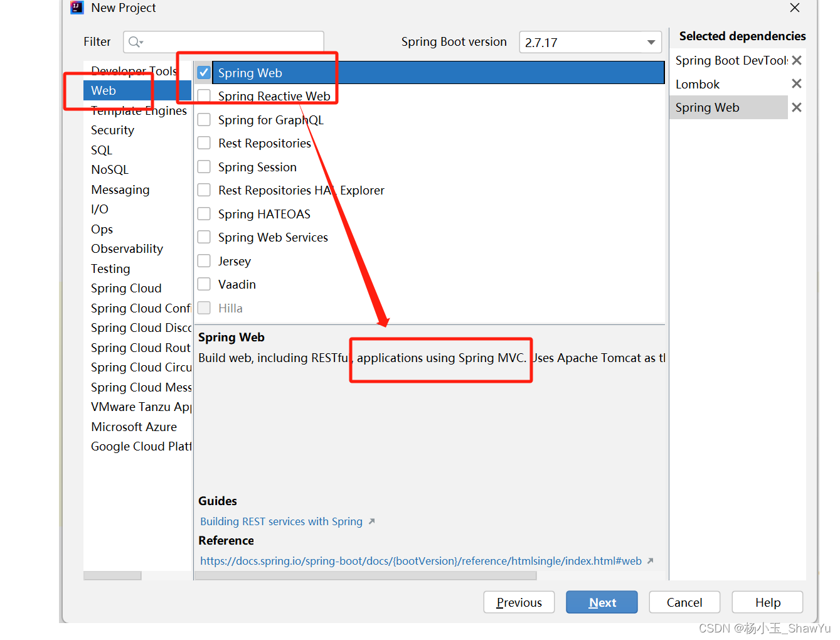Open the Spring Cloud category

(x=126, y=288)
